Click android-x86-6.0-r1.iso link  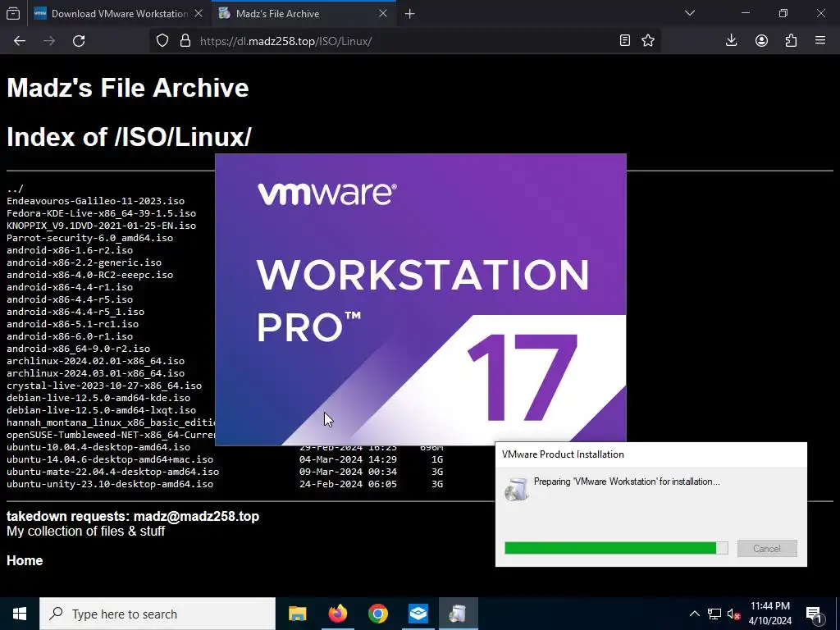pos(70,336)
